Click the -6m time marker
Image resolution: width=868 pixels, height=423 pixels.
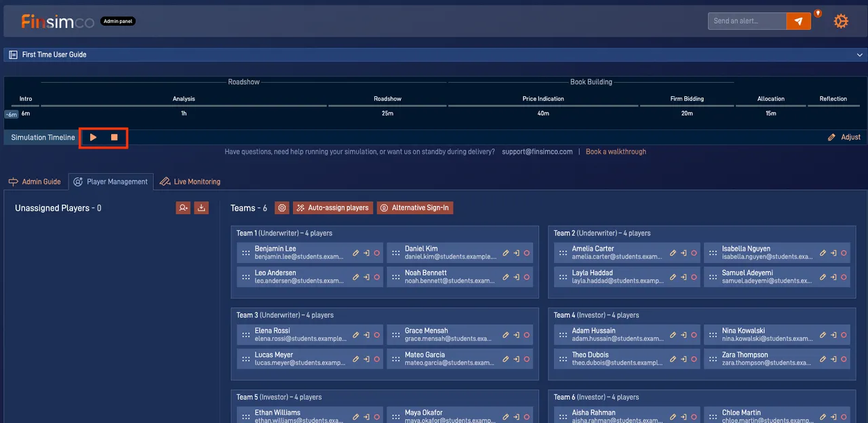pyautogui.click(x=12, y=115)
